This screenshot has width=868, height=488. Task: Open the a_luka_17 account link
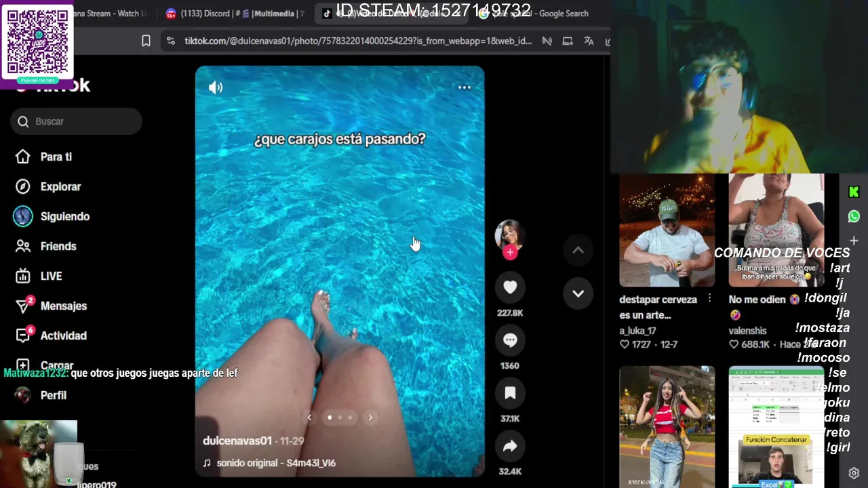(x=637, y=331)
